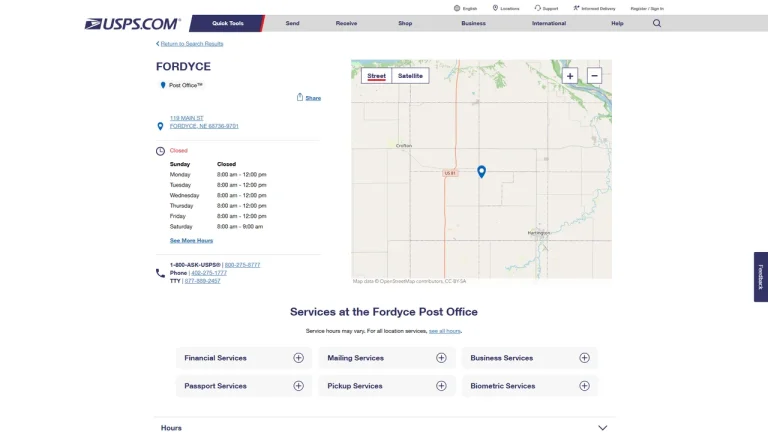Open the International menu
Screen dimensions: 768x432
click(x=549, y=23)
